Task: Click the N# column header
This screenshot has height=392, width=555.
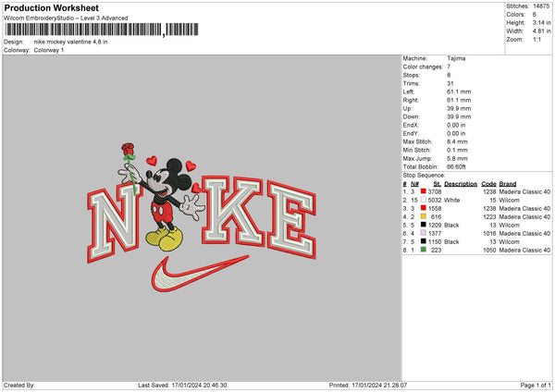Action: [414, 184]
